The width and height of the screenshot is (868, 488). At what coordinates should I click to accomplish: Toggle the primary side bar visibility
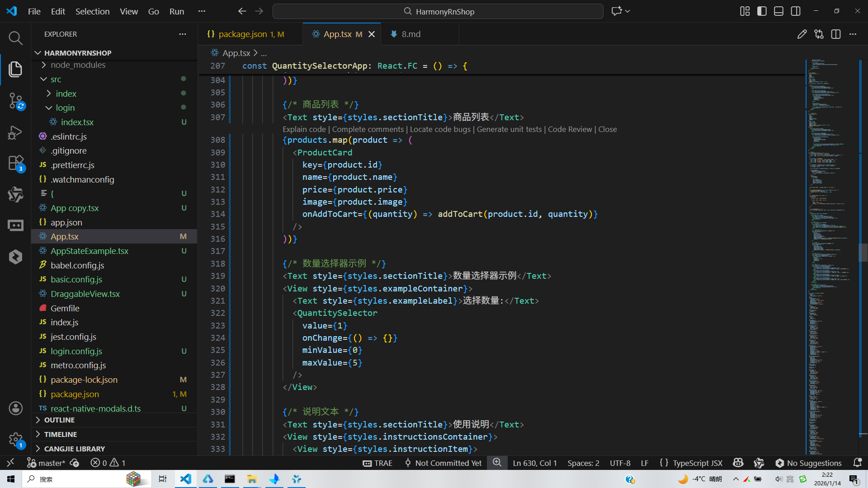coord(762,11)
